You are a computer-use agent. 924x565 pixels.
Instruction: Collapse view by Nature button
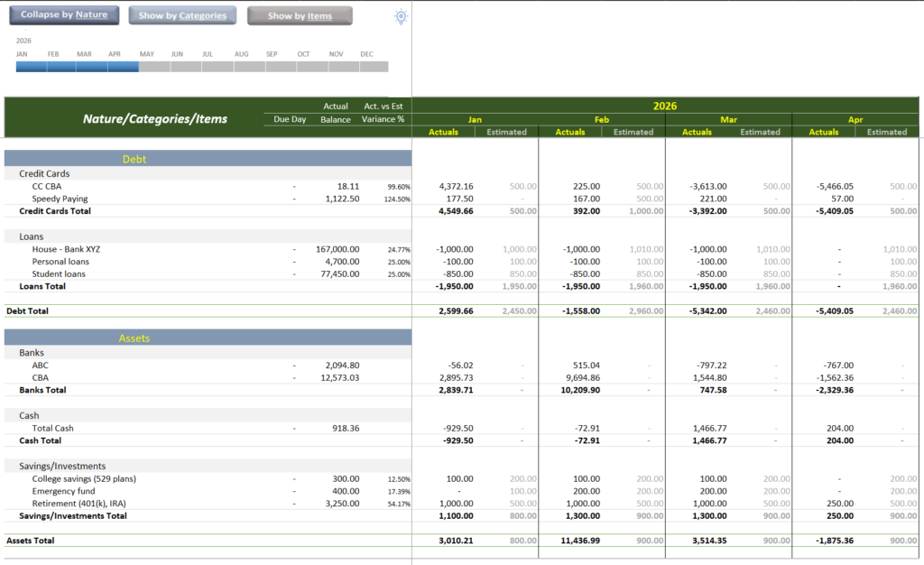point(64,14)
